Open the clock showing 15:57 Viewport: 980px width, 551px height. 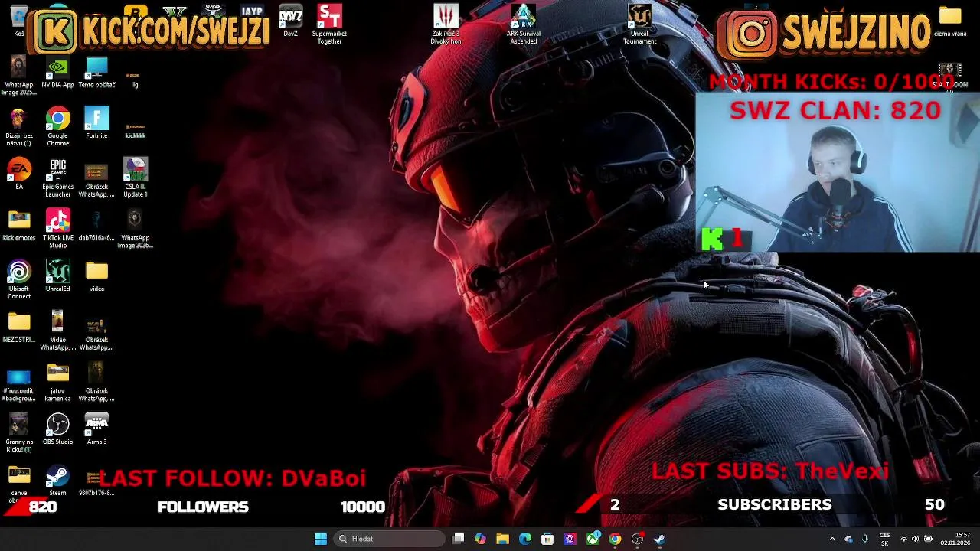click(957, 539)
